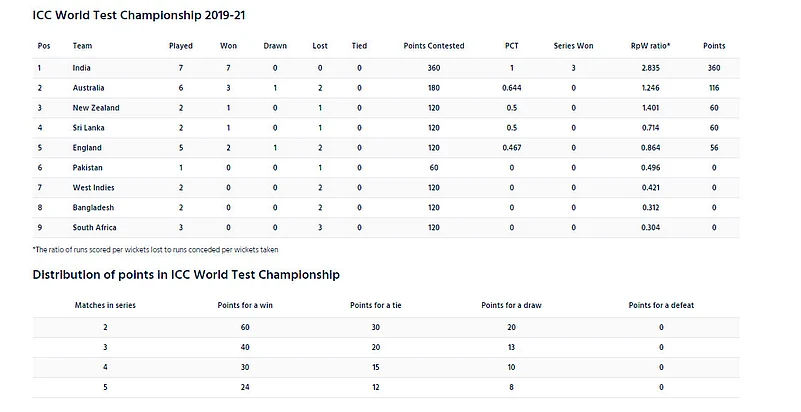Select England in the standings table

pyautogui.click(x=87, y=147)
